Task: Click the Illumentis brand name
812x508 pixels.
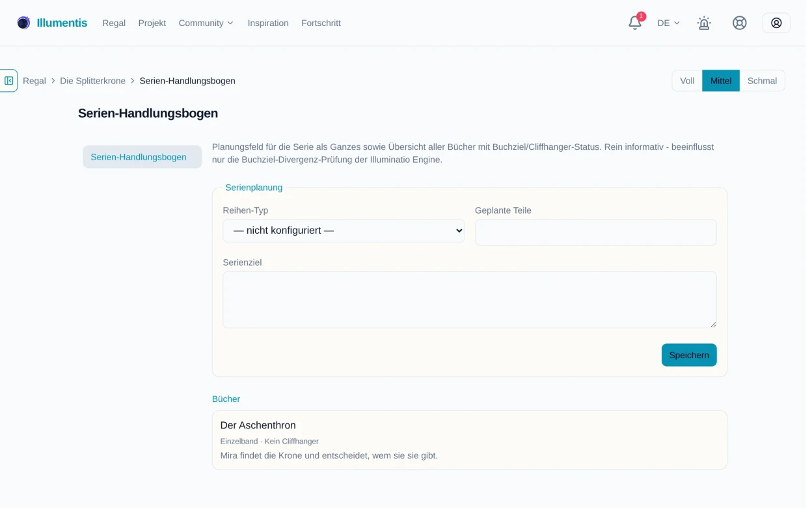Action: (x=62, y=23)
